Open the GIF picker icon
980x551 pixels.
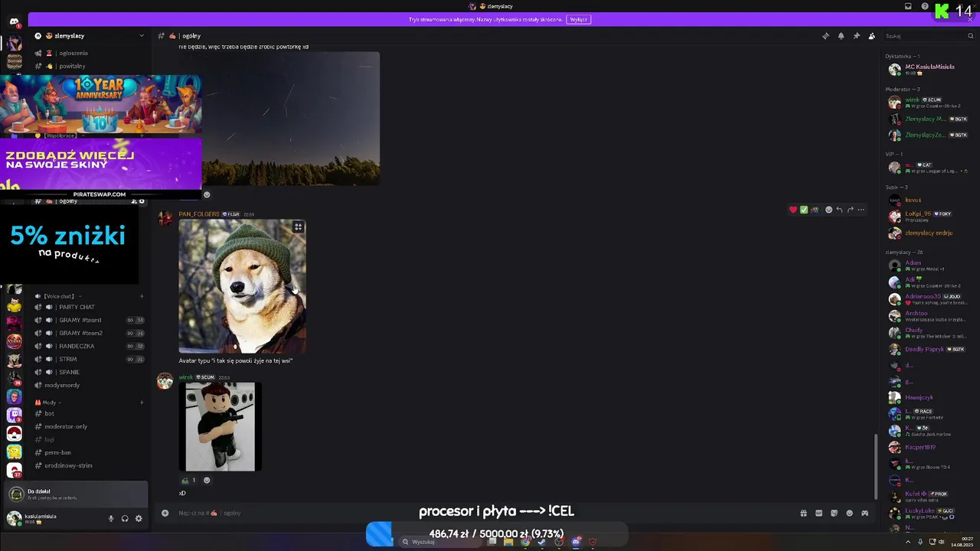[818, 513]
